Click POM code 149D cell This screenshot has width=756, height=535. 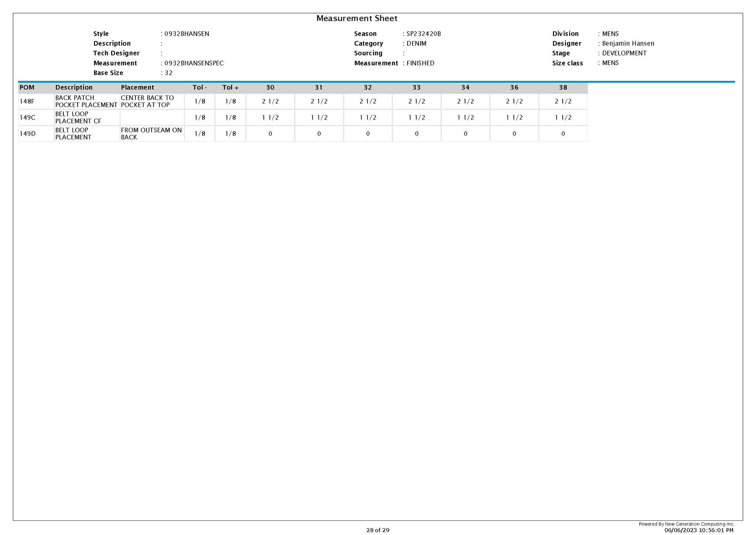tap(28, 134)
